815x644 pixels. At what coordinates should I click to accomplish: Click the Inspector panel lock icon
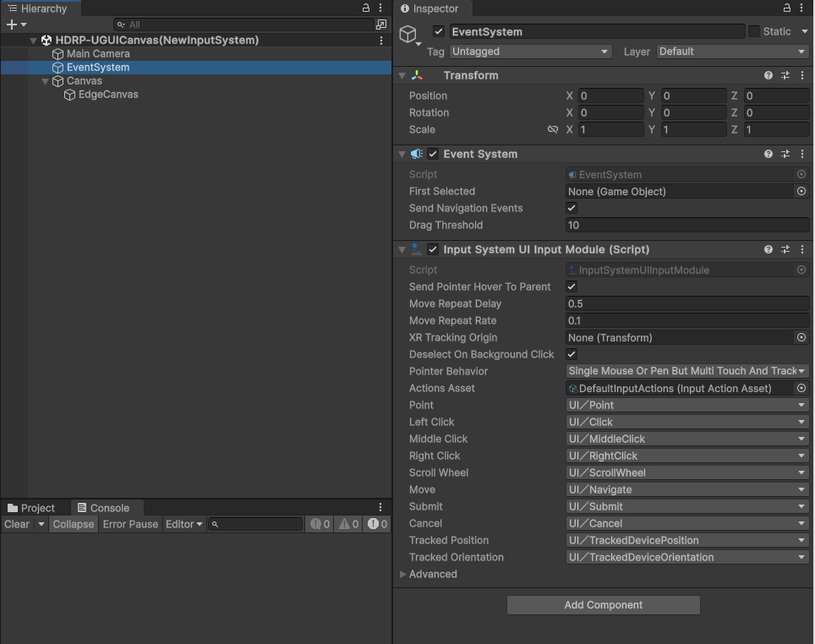click(x=786, y=8)
